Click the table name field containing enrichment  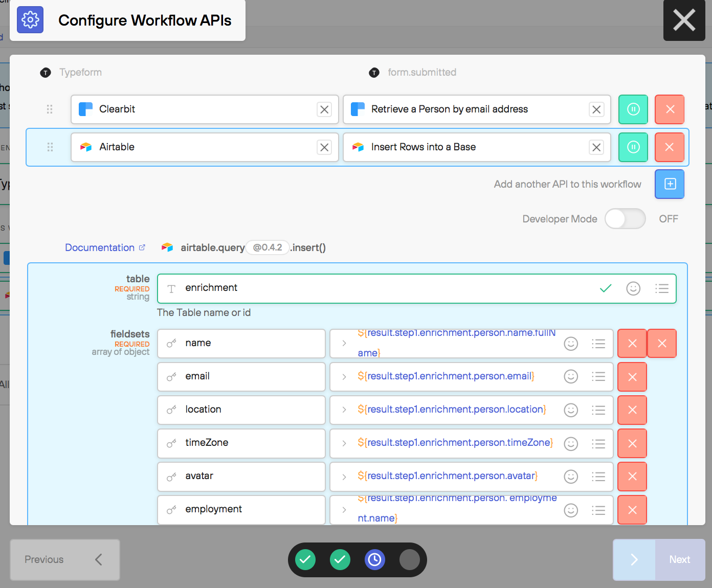click(x=417, y=288)
